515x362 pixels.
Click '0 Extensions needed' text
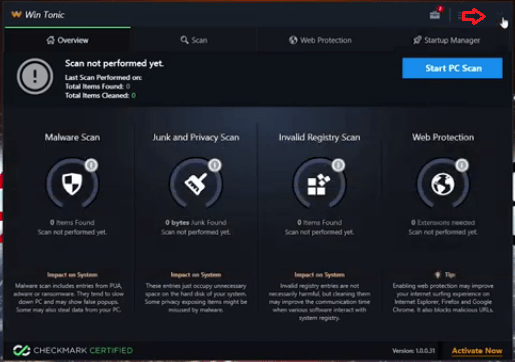click(443, 222)
